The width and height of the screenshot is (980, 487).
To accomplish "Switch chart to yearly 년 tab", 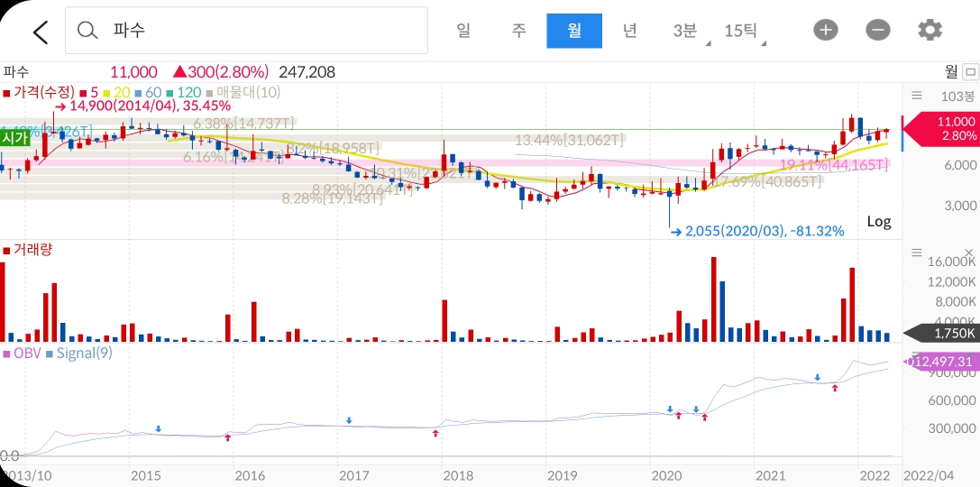I will tap(629, 31).
